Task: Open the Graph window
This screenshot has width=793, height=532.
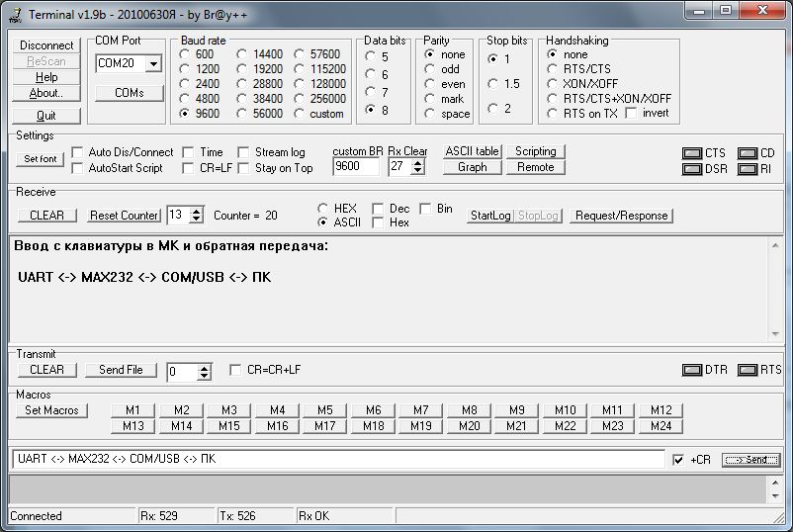Action: coord(473,167)
